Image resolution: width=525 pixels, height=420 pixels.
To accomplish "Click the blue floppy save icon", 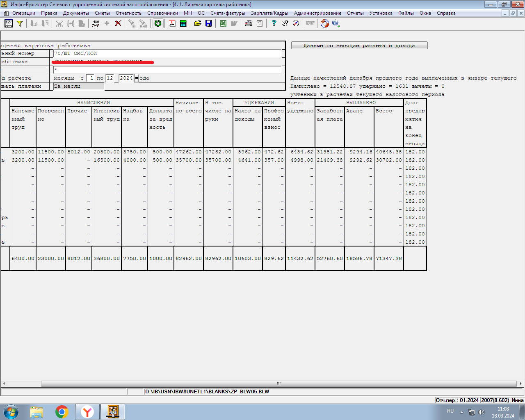I will pos(209,23).
